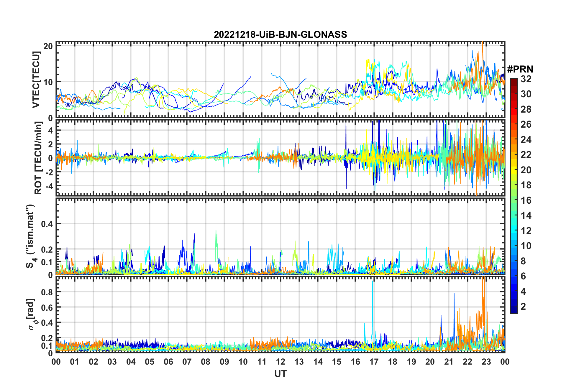561x392 pixels.
Task: Click x-axis hour label 19
Action: 411,362
